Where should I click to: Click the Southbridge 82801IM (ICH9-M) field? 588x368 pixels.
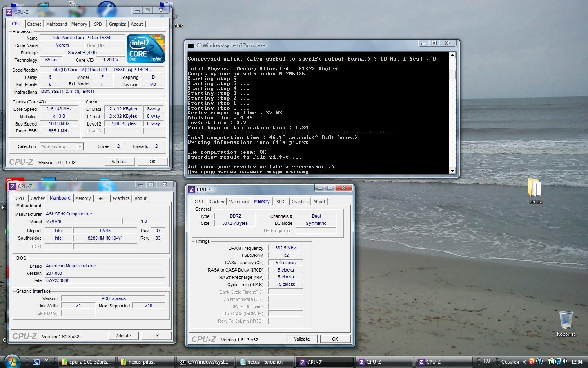pyautogui.click(x=105, y=238)
